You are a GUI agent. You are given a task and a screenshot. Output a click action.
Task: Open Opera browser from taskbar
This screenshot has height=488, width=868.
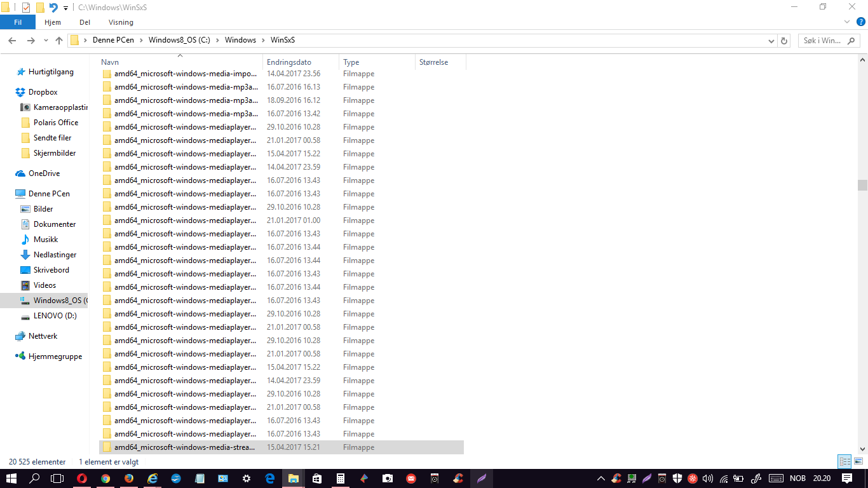pyautogui.click(x=82, y=478)
